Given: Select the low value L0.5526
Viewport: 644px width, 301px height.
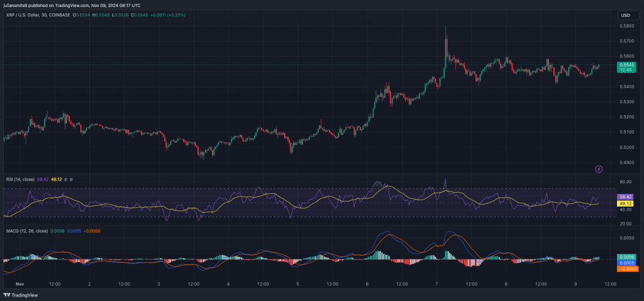Looking at the screenshot, I should point(120,15).
